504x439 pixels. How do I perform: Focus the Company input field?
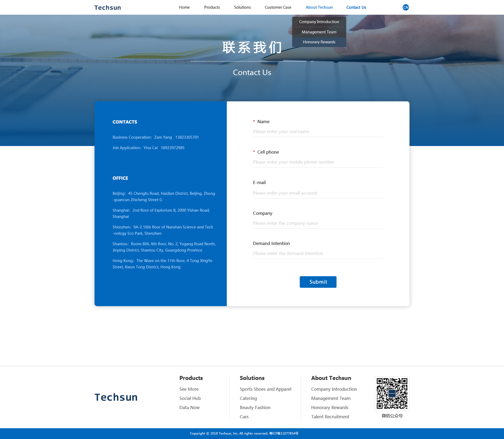[318, 223]
